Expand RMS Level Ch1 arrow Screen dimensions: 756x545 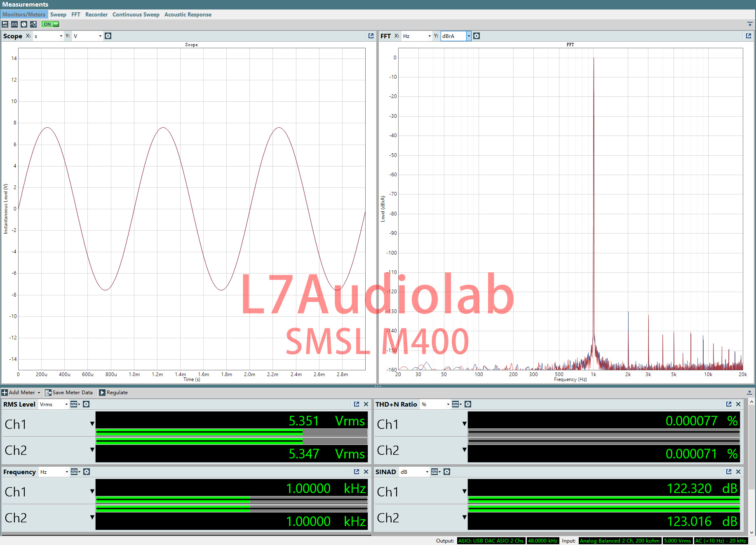[x=92, y=423]
